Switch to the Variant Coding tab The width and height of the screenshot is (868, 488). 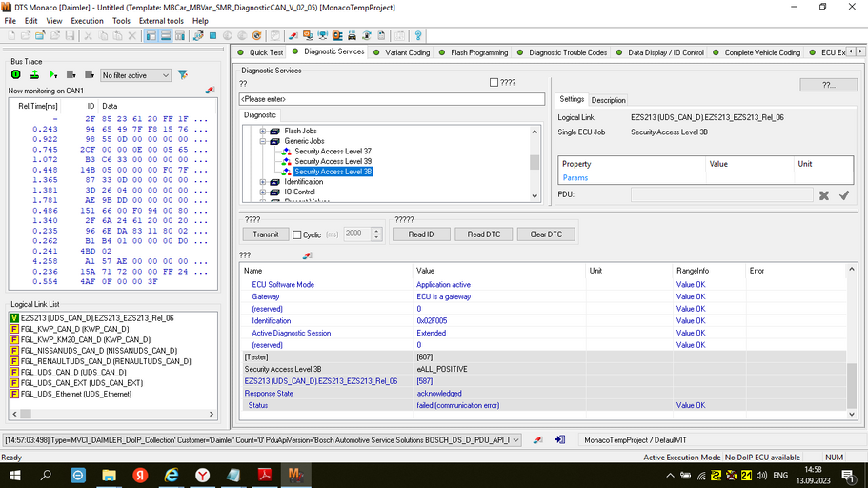402,52
